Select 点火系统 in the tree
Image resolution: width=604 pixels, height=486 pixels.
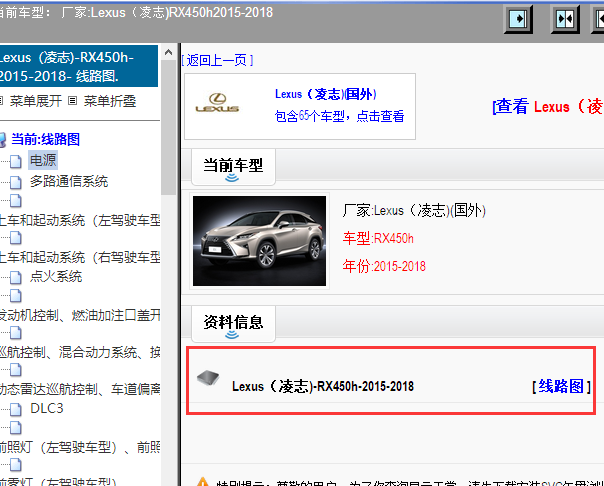[56, 276]
